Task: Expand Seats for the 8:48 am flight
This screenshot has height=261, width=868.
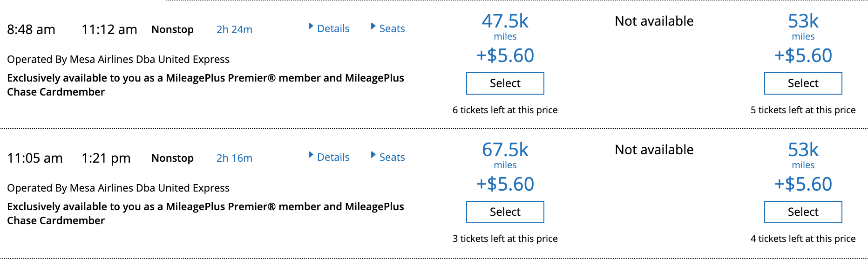Action: [391, 28]
